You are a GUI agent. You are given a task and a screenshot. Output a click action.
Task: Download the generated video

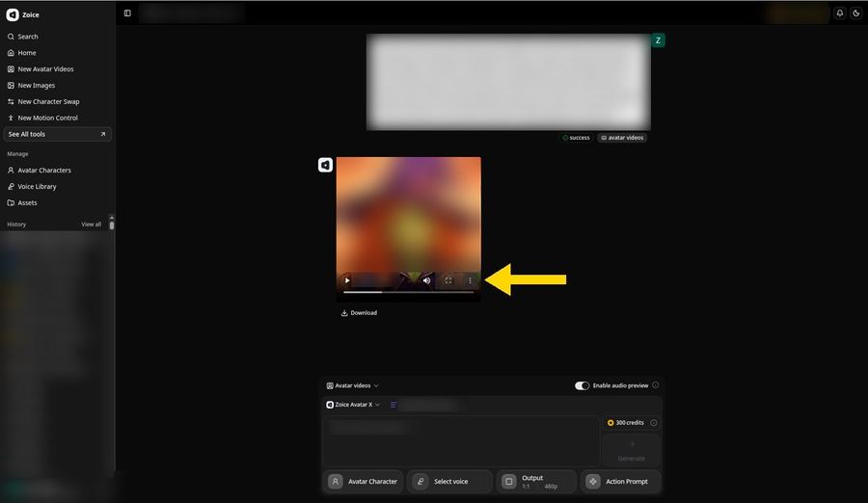point(359,313)
